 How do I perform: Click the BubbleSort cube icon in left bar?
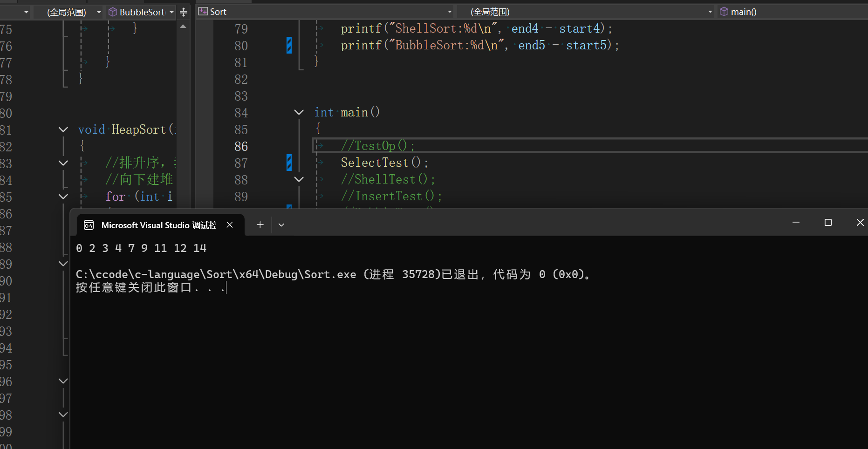(113, 12)
